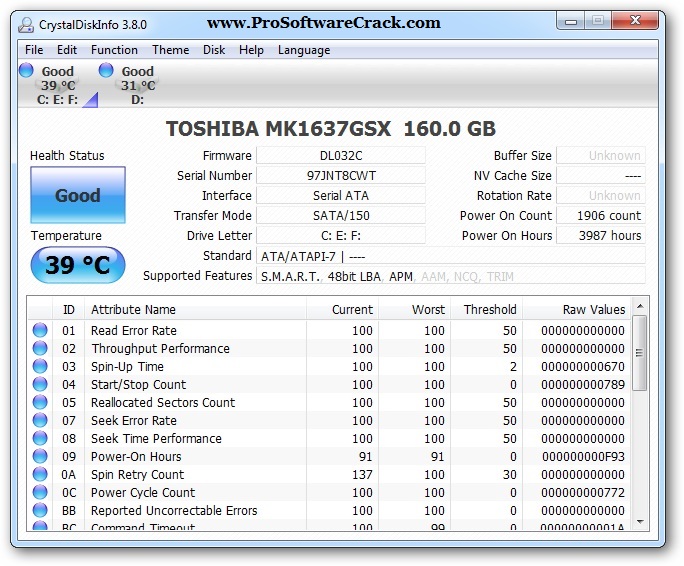
Task: Select the Reallocated Sectors Count row name
Action: coord(163,402)
